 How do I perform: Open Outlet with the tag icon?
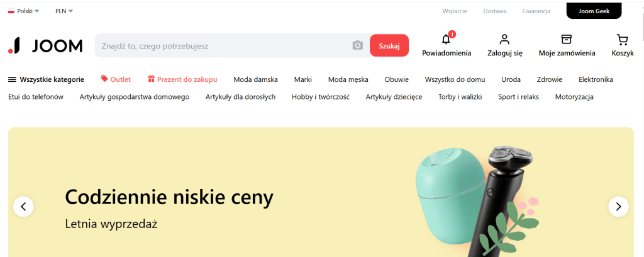116,79
